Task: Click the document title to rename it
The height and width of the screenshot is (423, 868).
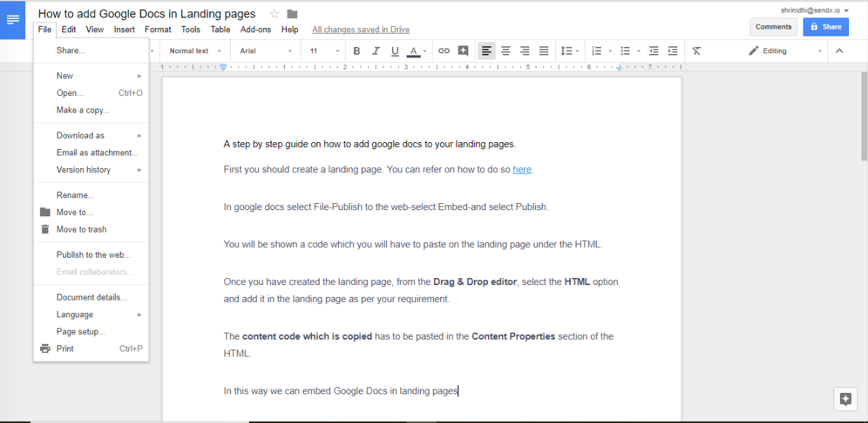Action: [x=147, y=14]
